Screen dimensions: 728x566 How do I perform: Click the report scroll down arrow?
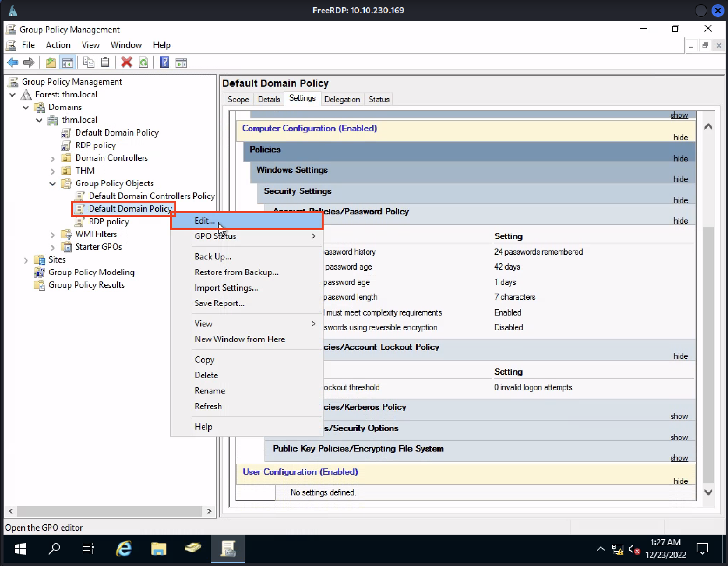click(x=708, y=492)
